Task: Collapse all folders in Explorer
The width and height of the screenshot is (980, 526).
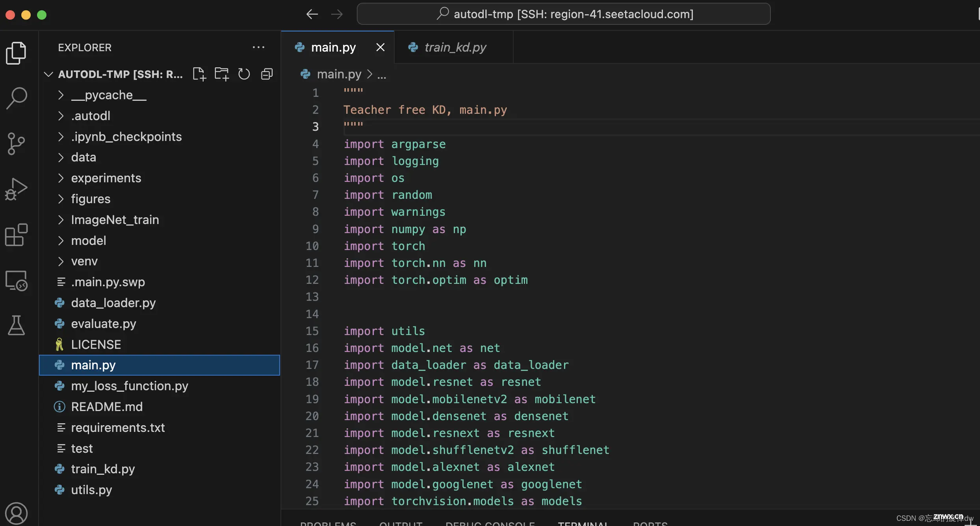Action: click(x=267, y=74)
